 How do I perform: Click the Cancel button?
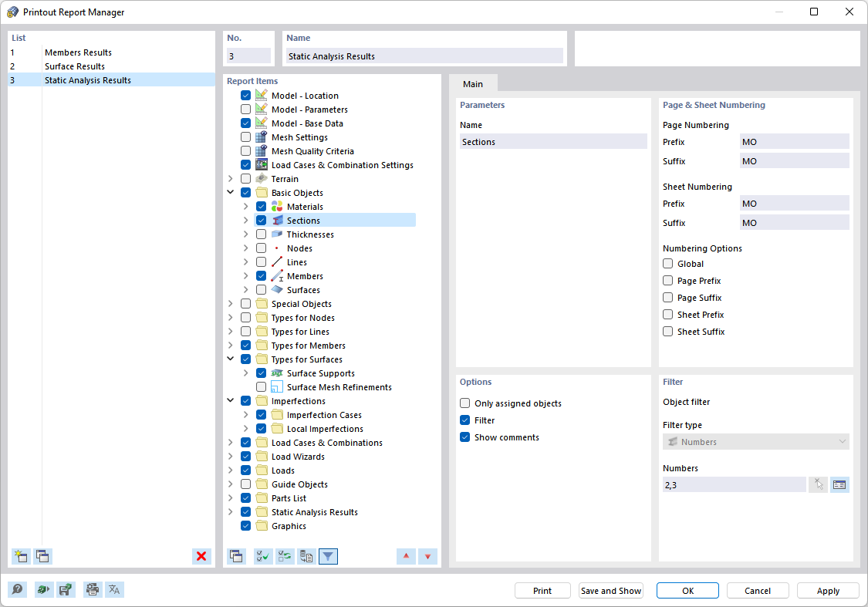[758, 590]
